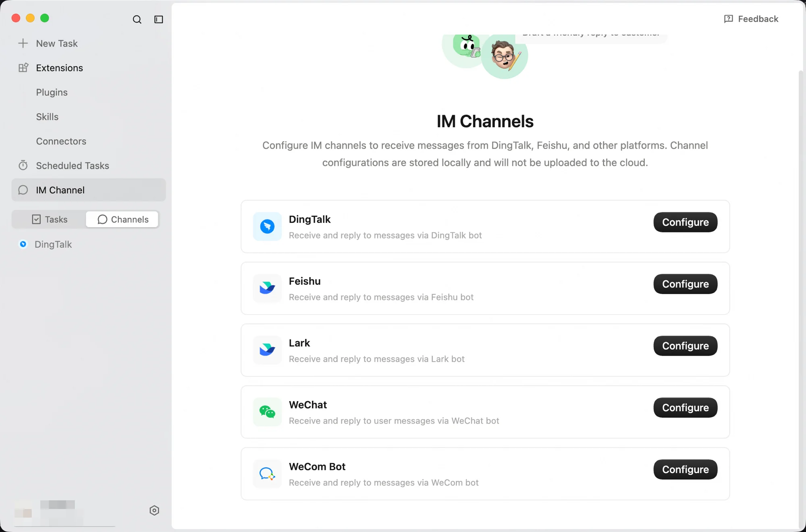Click the DingTalk card title text
806x532 pixels.
(x=310, y=219)
